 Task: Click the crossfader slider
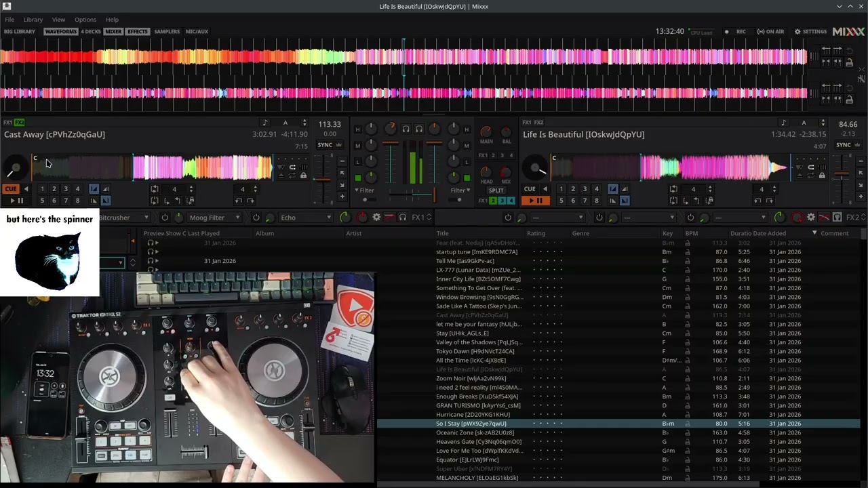tap(414, 194)
